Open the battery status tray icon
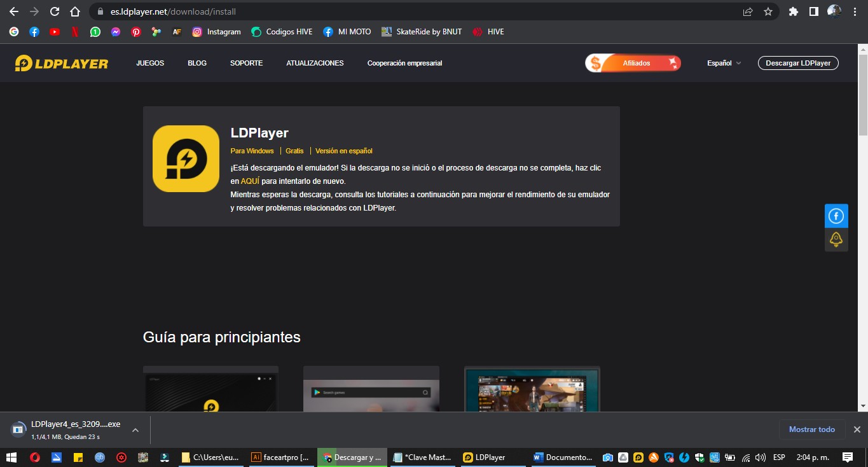Screen dimensions: 868x467 pos(730,457)
